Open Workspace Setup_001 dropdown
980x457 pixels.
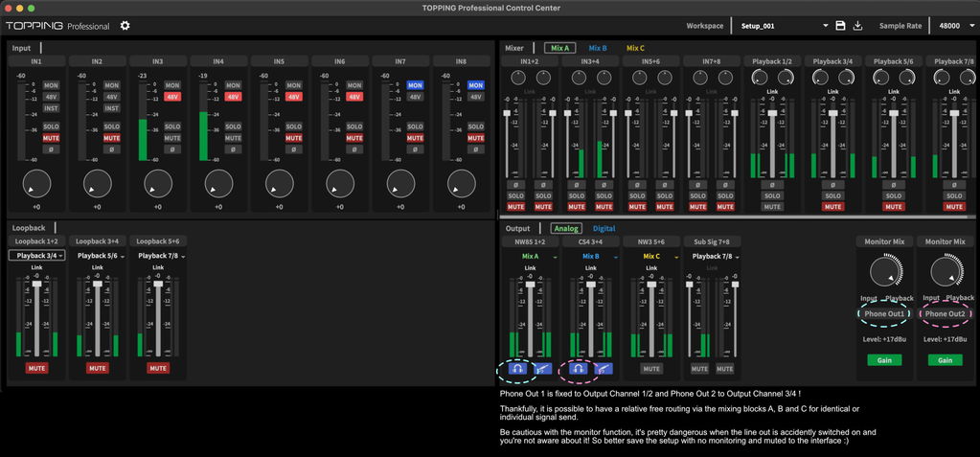[x=785, y=26]
